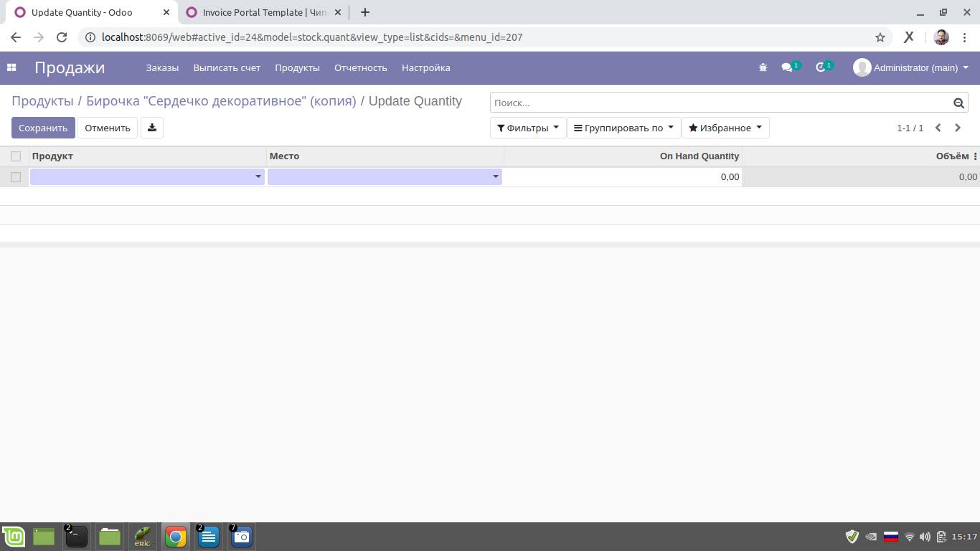980x551 pixels.
Task: Open the activities clock icon
Action: tap(821, 67)
